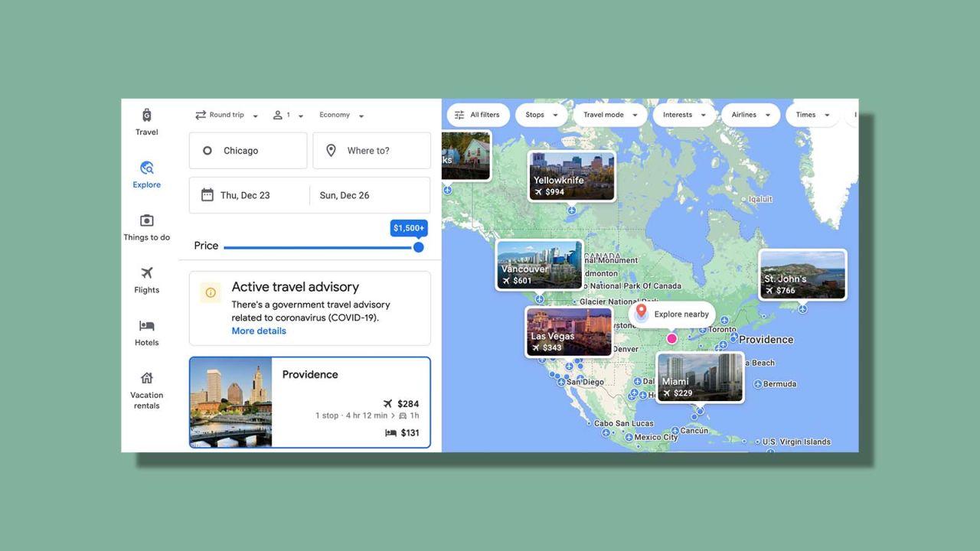Select the Explore magnifier globe icon
Image resolution: width=980 pixels, height=551 pixels.
point(146,168)
